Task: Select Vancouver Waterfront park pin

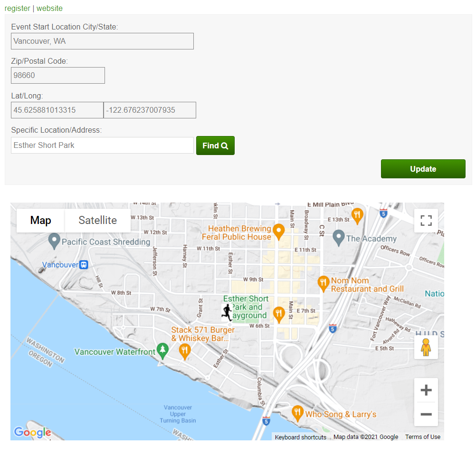Action: (x=163, y=351)
